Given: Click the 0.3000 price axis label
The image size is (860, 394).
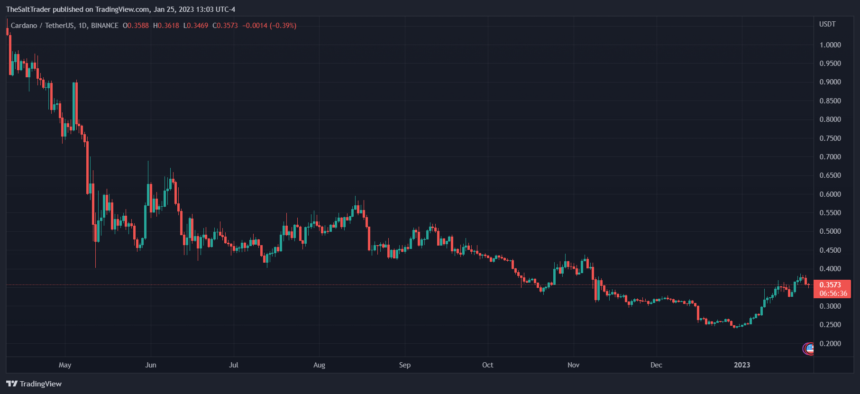Looking at the screenshot, I should [x=829, y=306].
